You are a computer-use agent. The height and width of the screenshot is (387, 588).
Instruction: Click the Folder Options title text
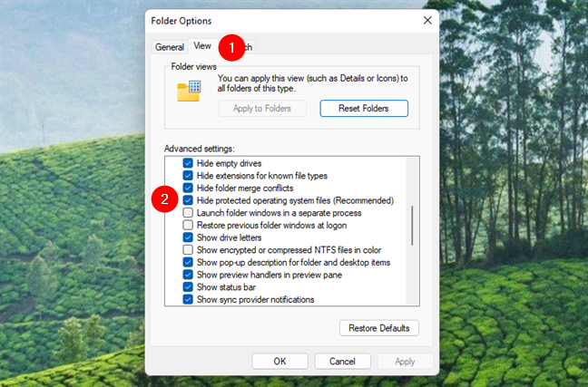[x=181, y=21]
